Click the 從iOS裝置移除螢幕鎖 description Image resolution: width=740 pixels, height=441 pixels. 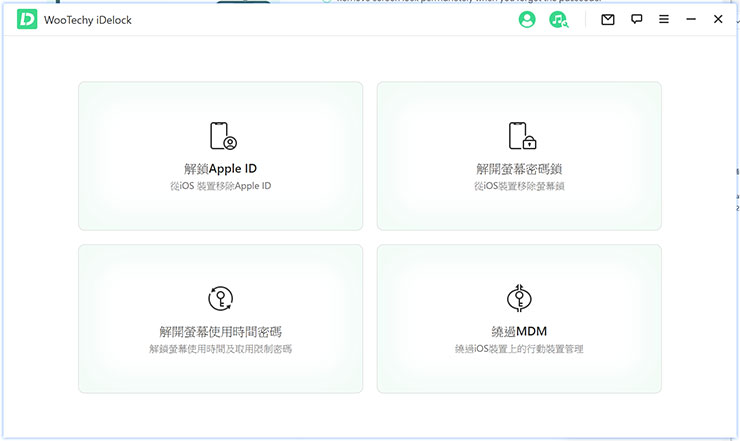[x=519, y=187]
